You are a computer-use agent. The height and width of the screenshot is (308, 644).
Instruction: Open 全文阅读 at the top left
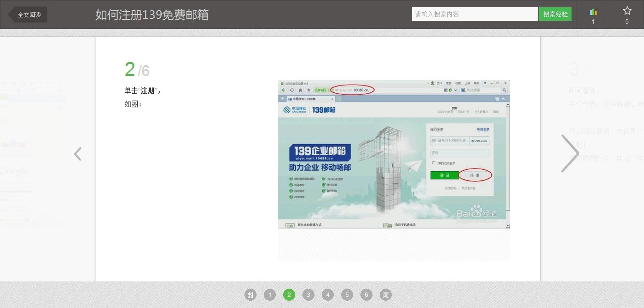point(30,15)
